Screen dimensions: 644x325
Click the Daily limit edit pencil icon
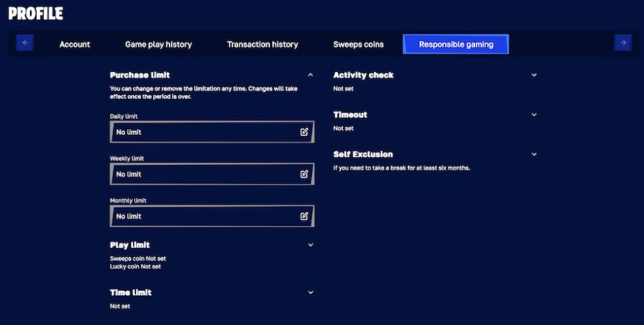(x=304, y=132)
